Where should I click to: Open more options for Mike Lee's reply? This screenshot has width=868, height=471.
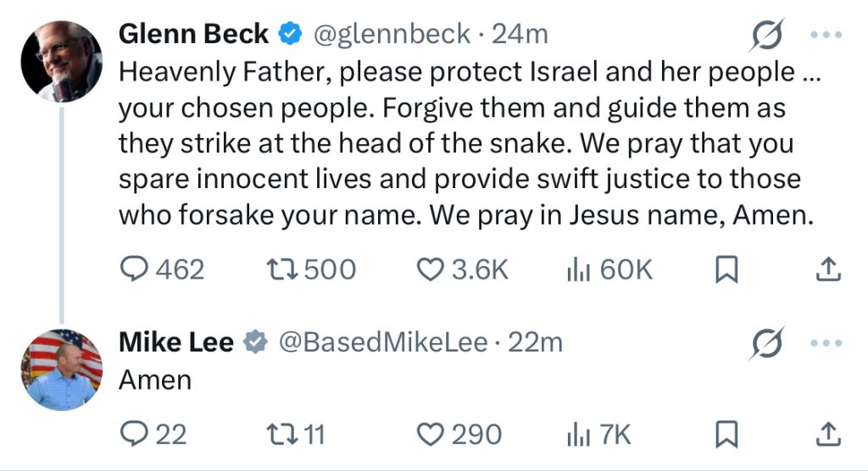(826, 343)
